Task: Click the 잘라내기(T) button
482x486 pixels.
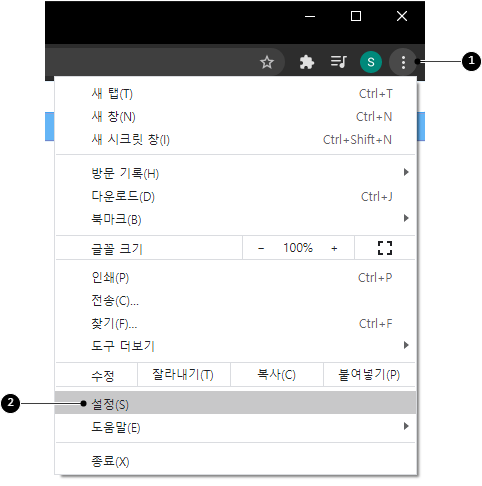Action: [184, 375]
